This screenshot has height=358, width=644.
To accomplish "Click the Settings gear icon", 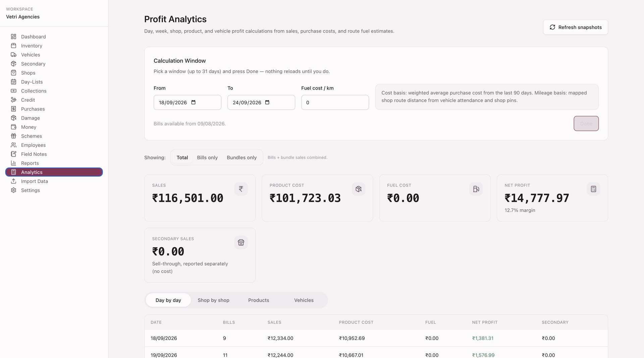I will [x=13, y=190].
